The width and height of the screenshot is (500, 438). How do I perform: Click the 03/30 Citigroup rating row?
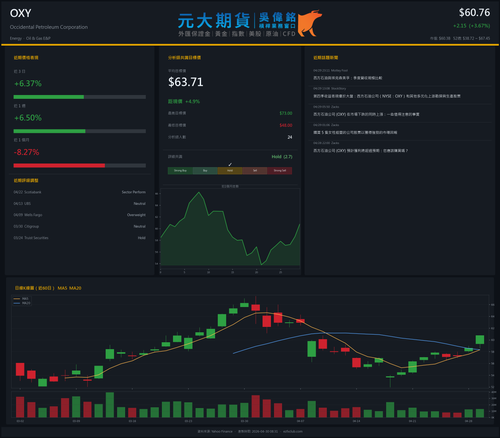click(80, 226)
